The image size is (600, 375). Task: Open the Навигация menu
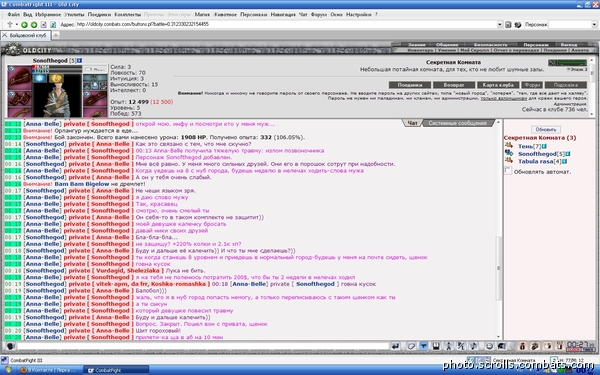point(283,15)
